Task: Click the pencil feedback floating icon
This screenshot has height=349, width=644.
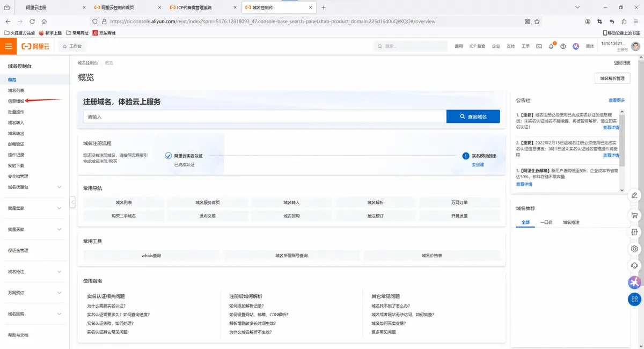Action: (x=634, y=194)
